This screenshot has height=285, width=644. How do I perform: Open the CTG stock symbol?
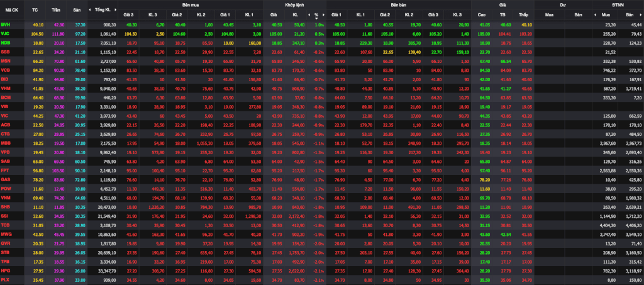tap(6, 133)
